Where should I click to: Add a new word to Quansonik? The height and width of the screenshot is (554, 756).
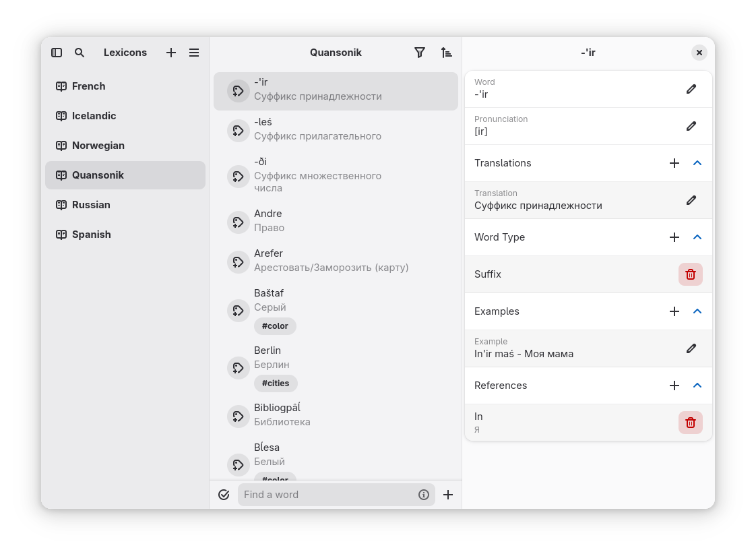tap(448, 495)
